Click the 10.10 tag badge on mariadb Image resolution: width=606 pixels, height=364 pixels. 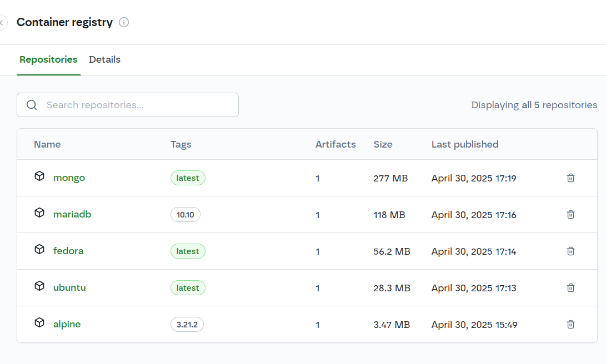click(185, 214)
